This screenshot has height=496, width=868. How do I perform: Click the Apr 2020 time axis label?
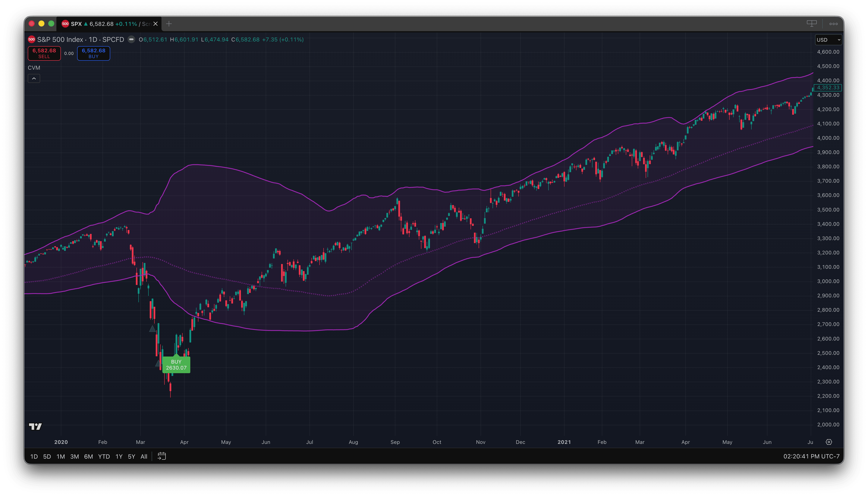184,442
